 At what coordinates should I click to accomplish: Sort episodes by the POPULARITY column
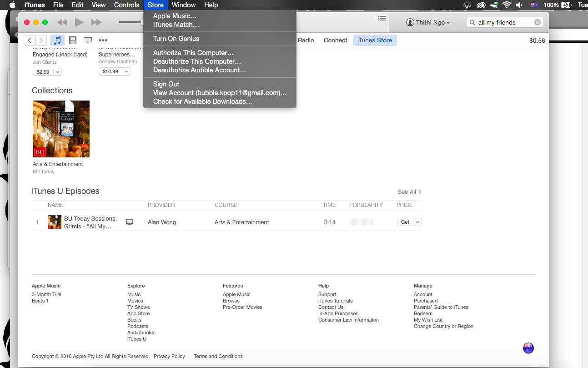(366, 205)
